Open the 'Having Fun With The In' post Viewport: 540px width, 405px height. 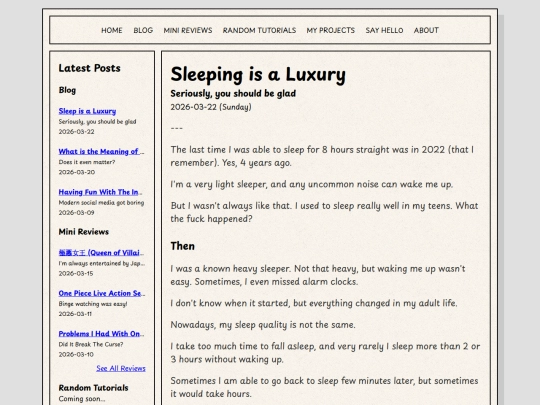[100, 192]
